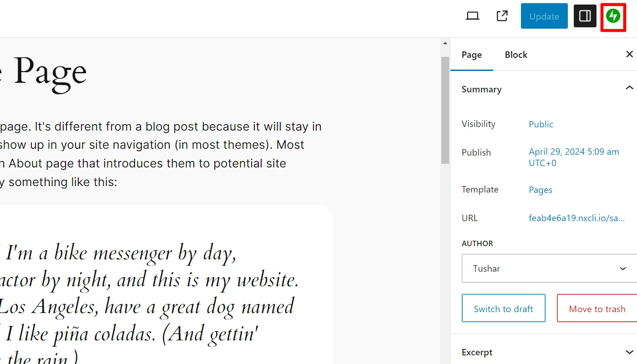Close the settings sidebar

coord(629,55)
